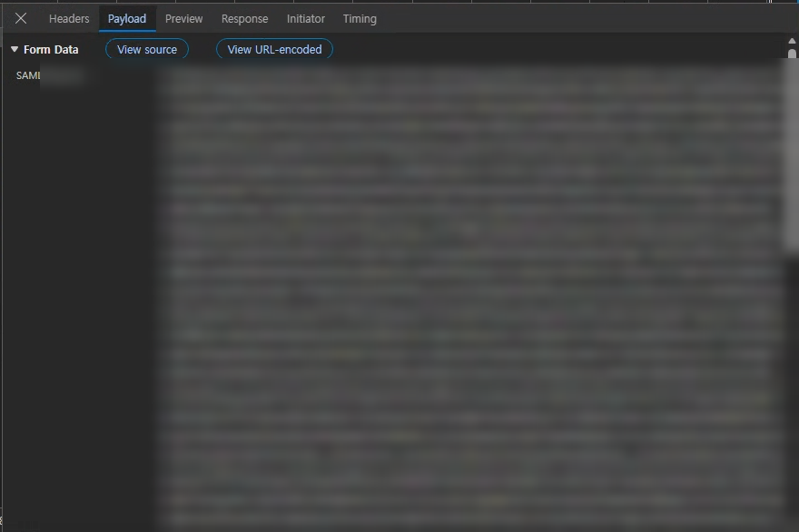Click the white timeline marker above tabs
The width and height of the screenshot is (799, 532).
point(770,2)
